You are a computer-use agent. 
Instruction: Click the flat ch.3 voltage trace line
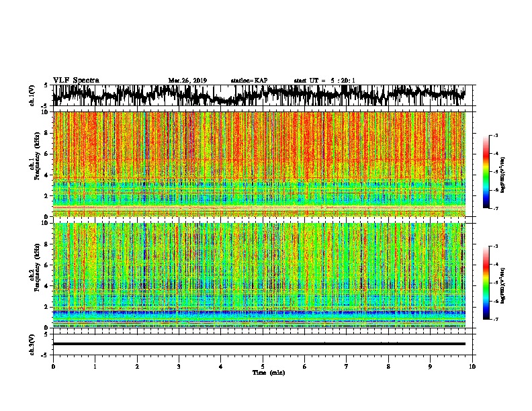coord(259,344)
